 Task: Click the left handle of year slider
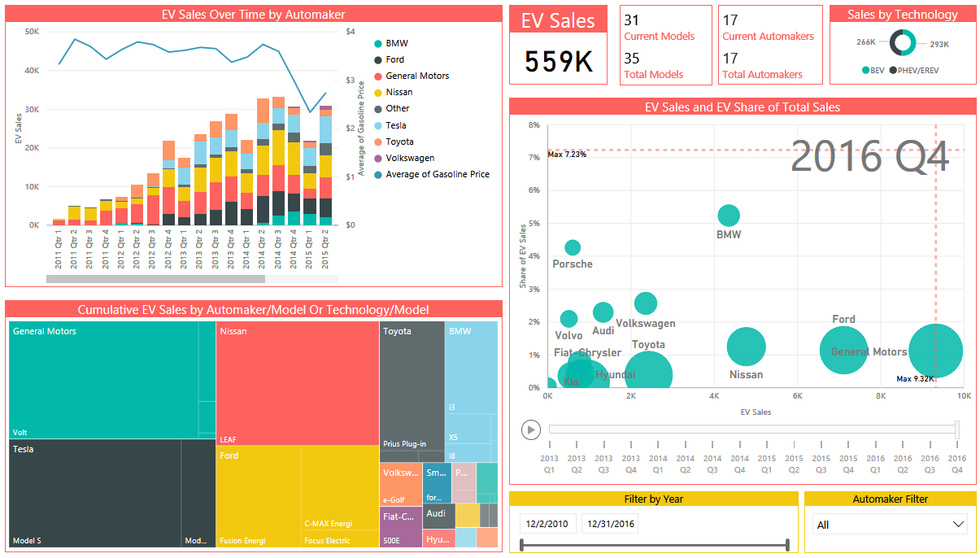[x=522, y=545]
